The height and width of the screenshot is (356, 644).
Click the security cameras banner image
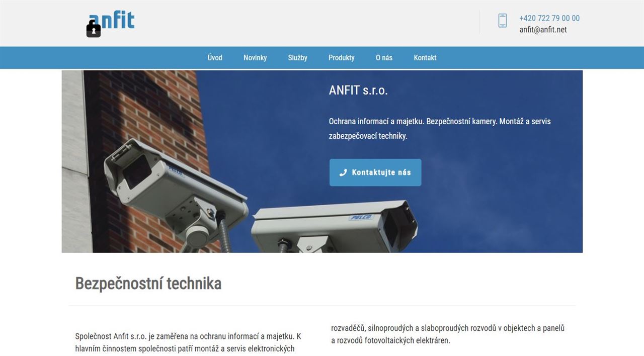(322, 161)
